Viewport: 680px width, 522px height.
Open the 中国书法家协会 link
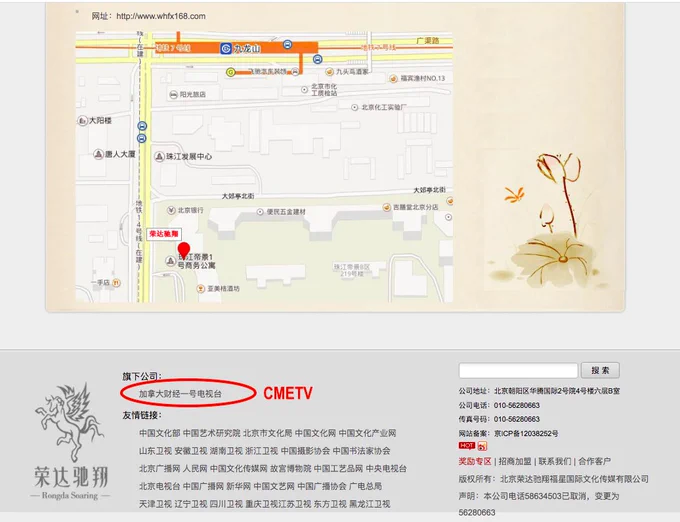tap(362, 451)
